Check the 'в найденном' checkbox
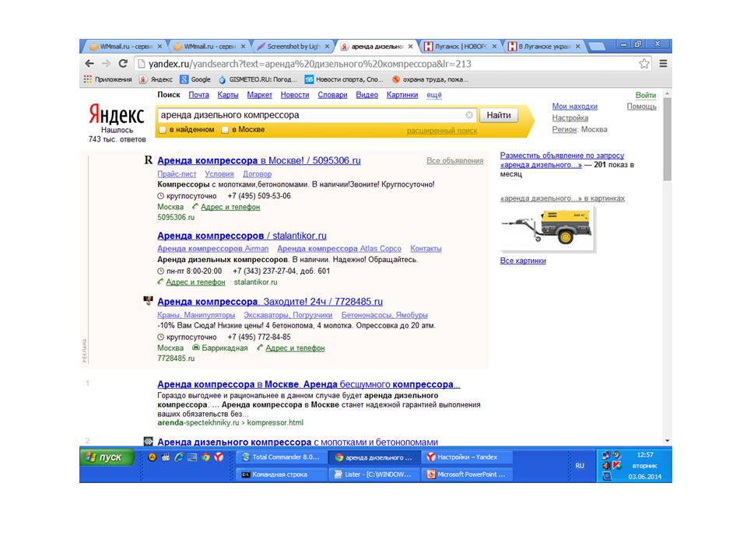747x560 pixels. click(163, 130)
